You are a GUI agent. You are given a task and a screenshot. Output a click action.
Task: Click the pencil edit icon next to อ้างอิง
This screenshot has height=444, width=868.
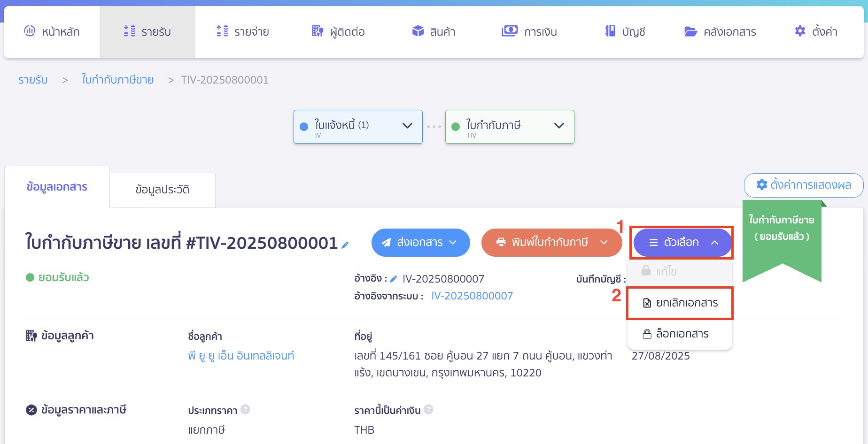tap(394, 278)
